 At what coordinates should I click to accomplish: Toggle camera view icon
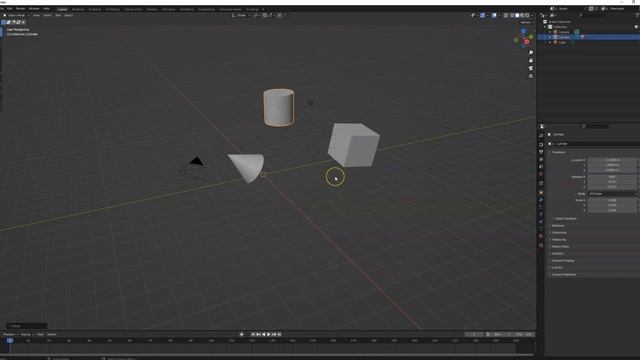pos(531,68)
